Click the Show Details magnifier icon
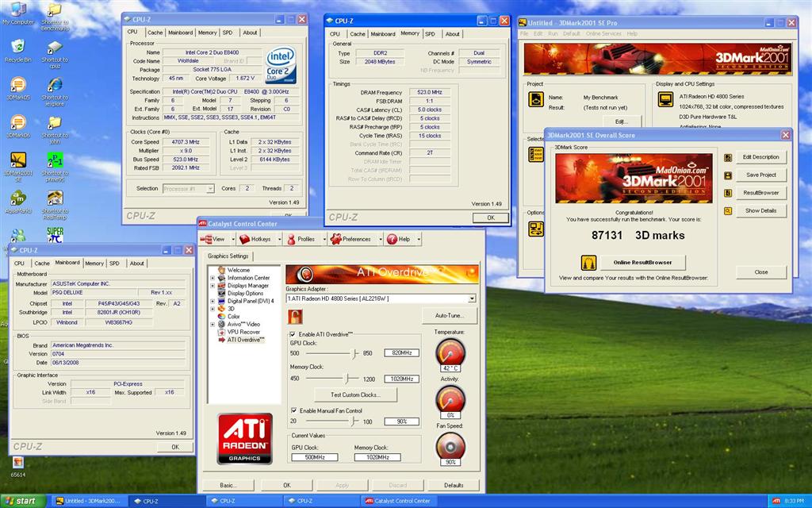The width and height of the screenshot is (812, 508). [728, 211]
